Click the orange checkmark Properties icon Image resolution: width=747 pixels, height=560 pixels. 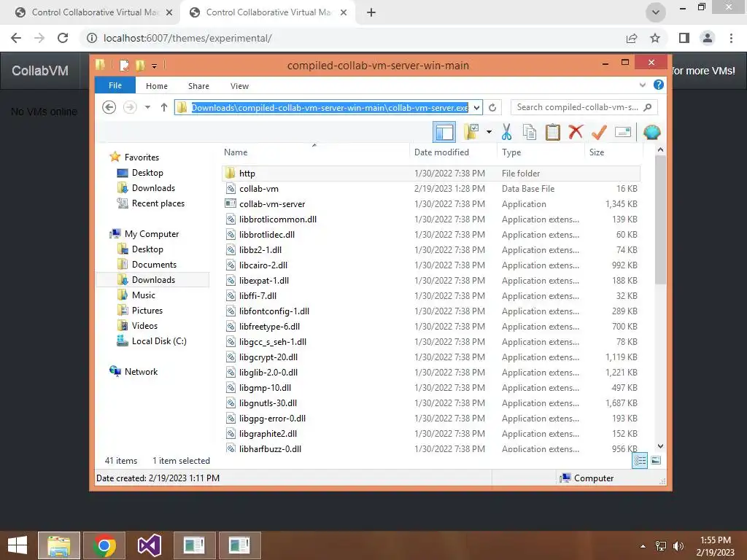pyautogui.click(x=599, y=132)
